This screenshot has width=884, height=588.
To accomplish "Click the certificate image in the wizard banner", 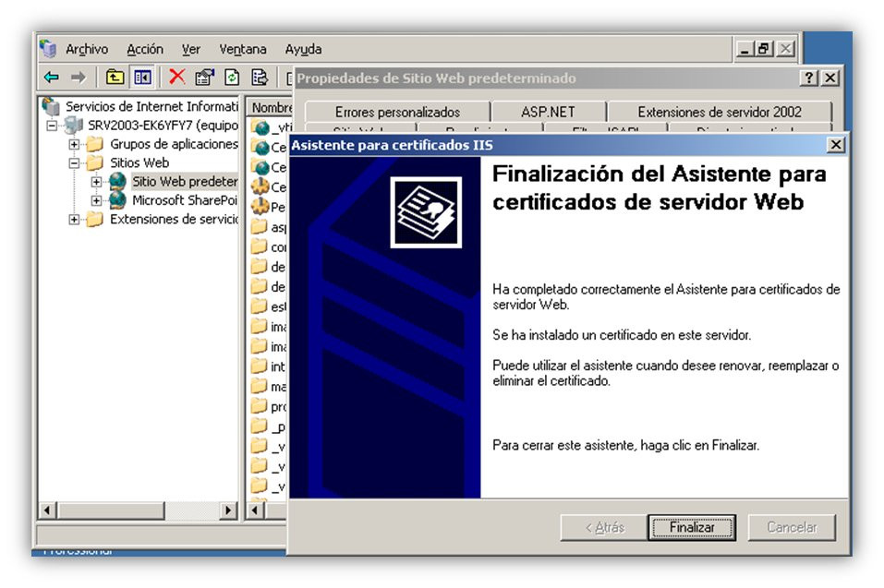I will pos(426,212).
